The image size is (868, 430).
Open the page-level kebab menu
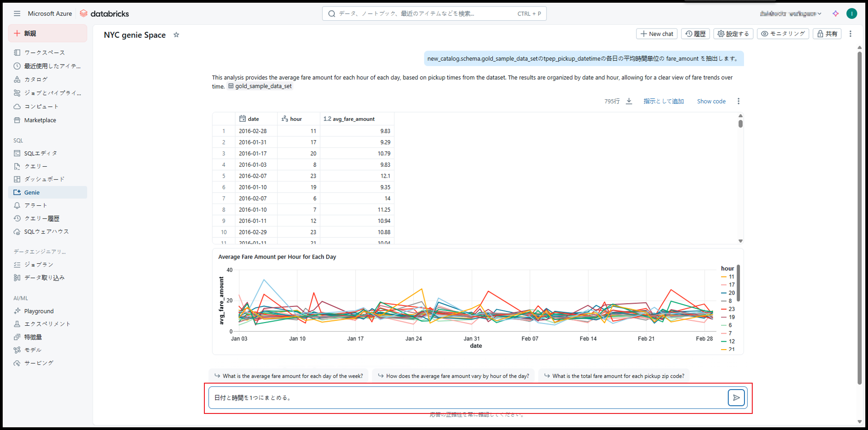click(x=851, y=34)
